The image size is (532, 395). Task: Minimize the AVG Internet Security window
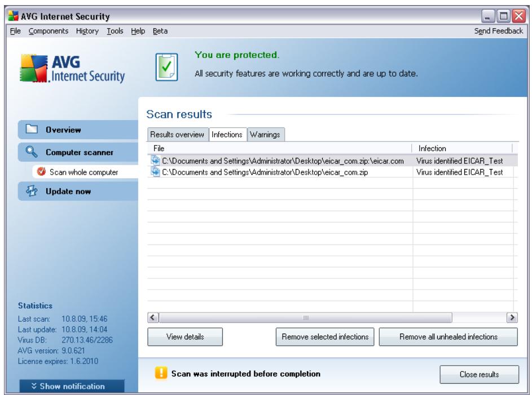(x=488, y=16)
